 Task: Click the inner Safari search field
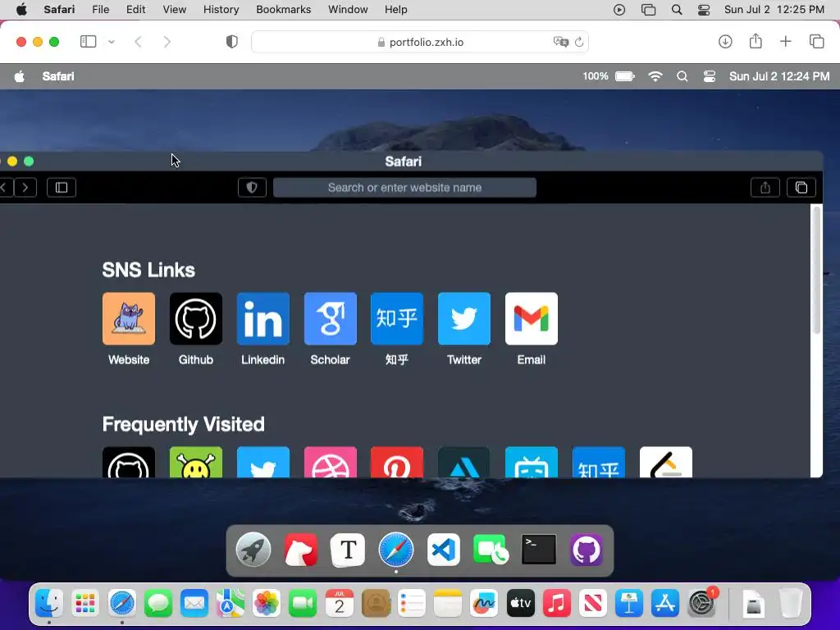point(404,188)
